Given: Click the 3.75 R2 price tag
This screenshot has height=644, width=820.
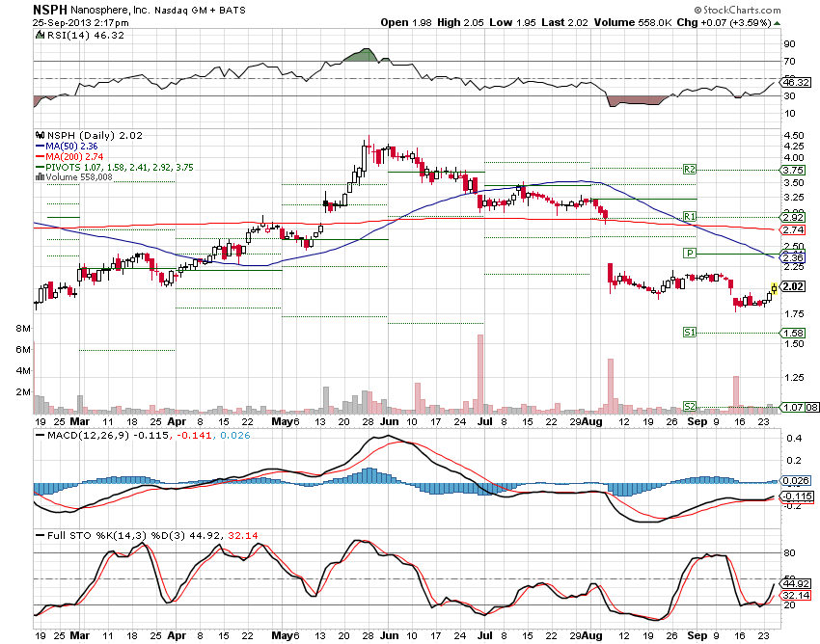Looking at the screenshot, I should pos(793,170).
